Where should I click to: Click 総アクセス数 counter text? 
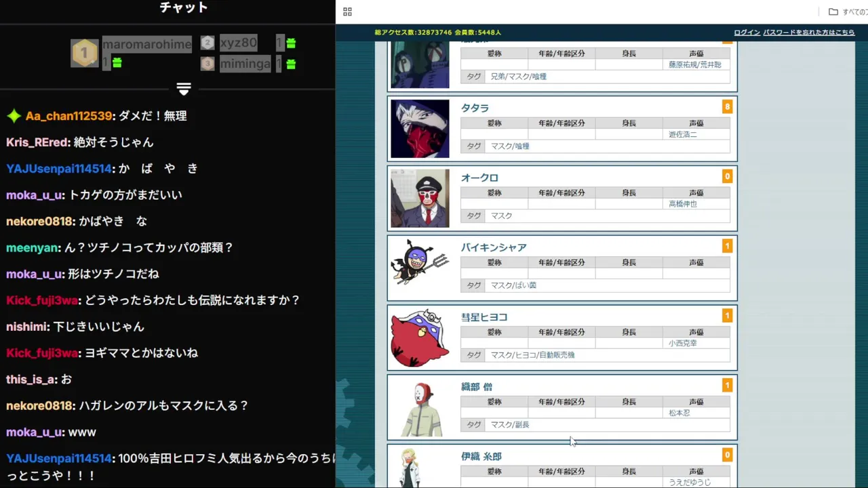coord(438,33)
